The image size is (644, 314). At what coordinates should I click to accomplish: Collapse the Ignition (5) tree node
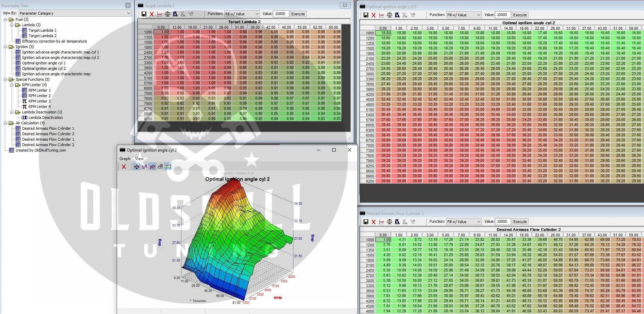pyautogui.click(x=5, y=47)
